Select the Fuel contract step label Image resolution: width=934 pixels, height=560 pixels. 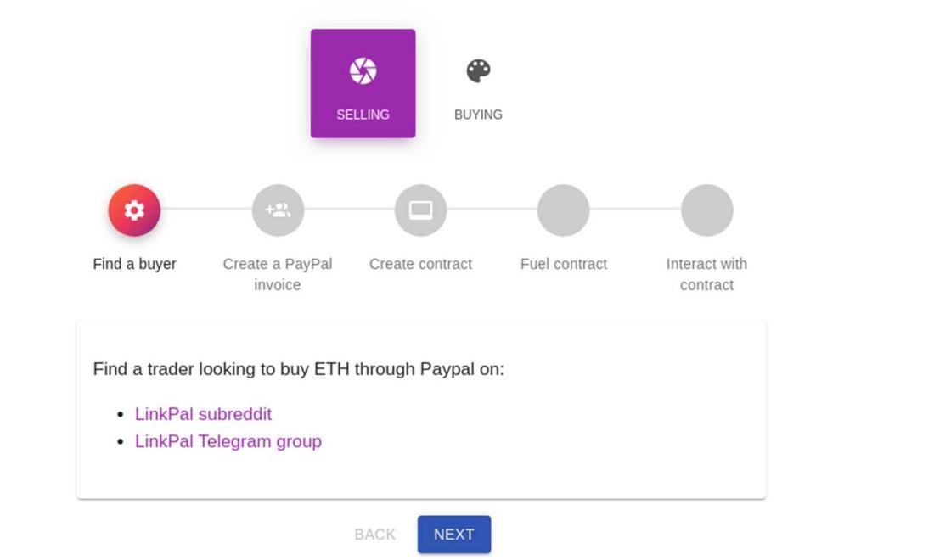[x=564, y=264]
